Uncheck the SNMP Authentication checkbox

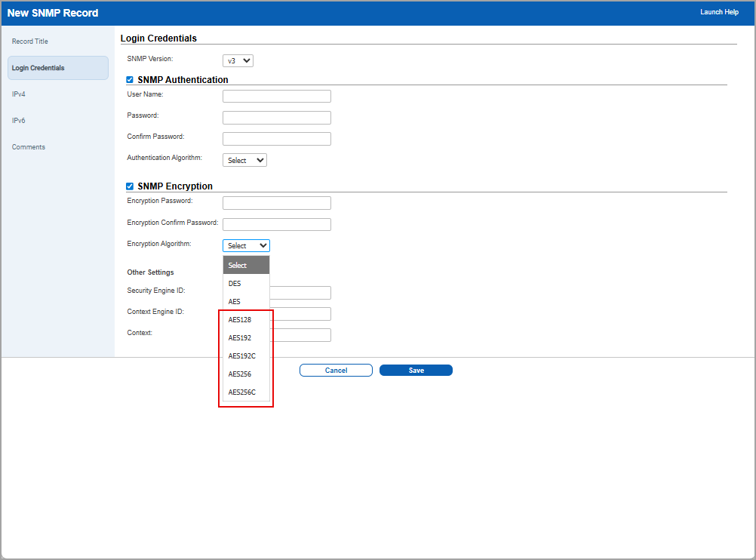pyautogui.click(x=129, y=79)
